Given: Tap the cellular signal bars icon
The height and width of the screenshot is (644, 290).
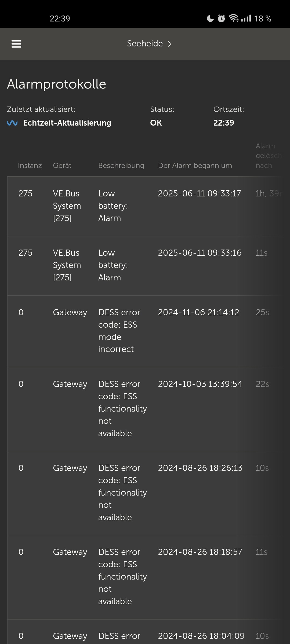Looking at the screenshot, I should coord(246,18).
